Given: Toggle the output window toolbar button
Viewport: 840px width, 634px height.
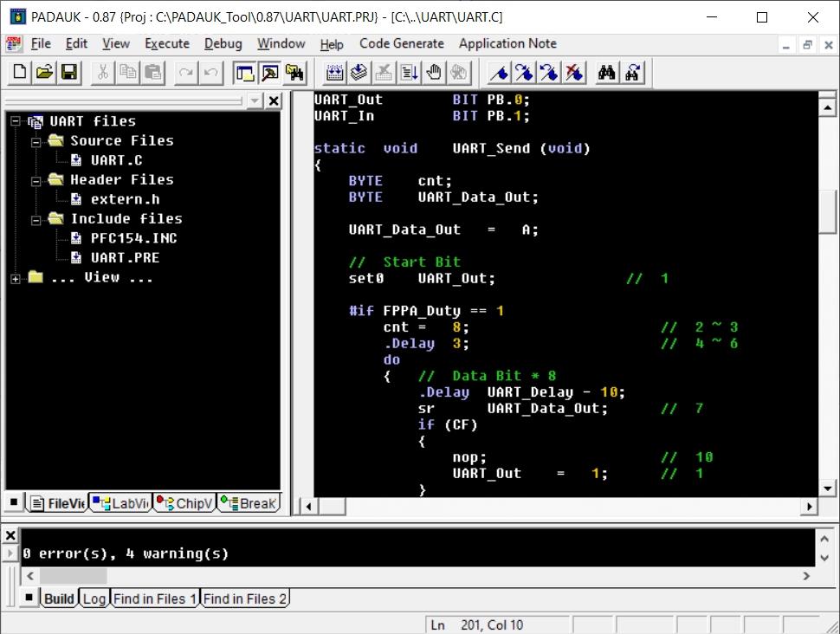Looking at the screenshot, I should [x=270, y=73].
